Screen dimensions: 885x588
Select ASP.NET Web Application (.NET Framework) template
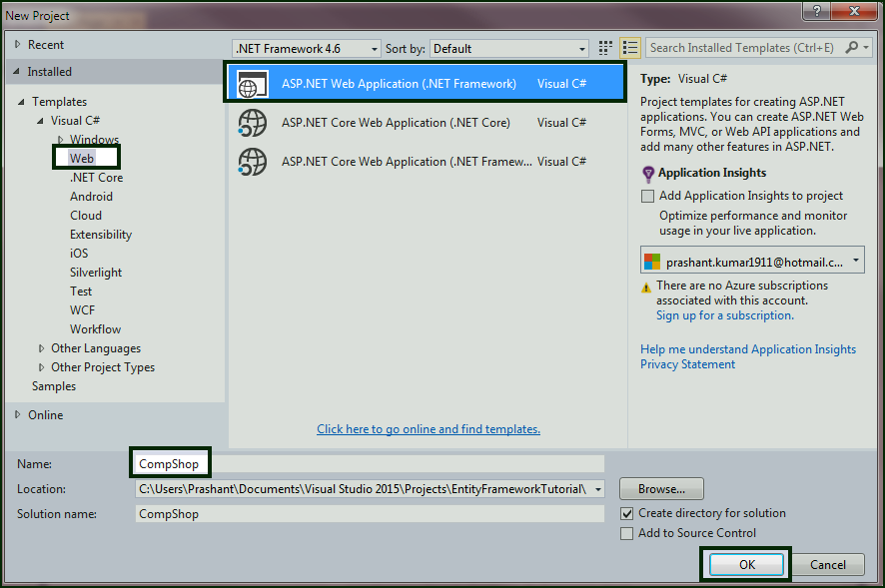click(425, 84)
